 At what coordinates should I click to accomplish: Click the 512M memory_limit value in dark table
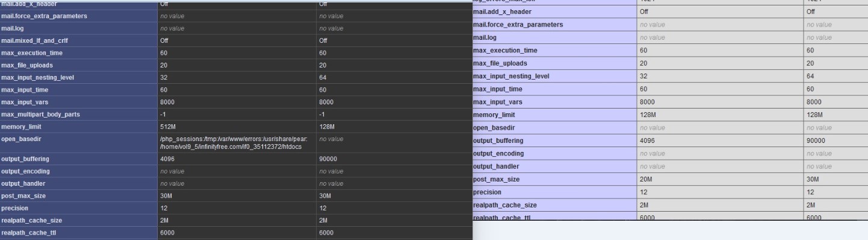click(168, 127)
